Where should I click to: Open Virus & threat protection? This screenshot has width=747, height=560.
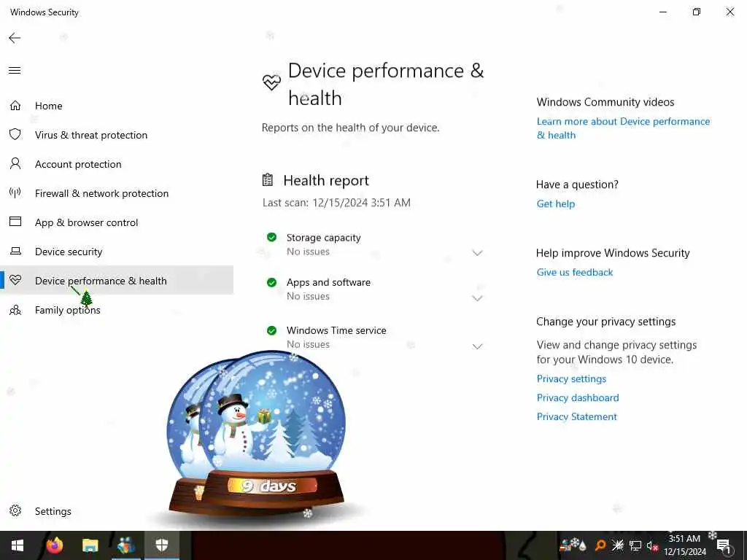click(117, 135)
